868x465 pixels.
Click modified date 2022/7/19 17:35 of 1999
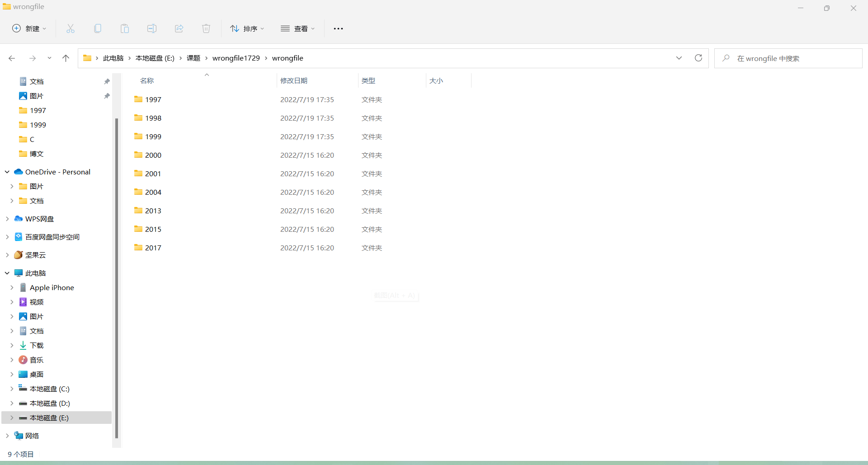click(x=307, y=136)
